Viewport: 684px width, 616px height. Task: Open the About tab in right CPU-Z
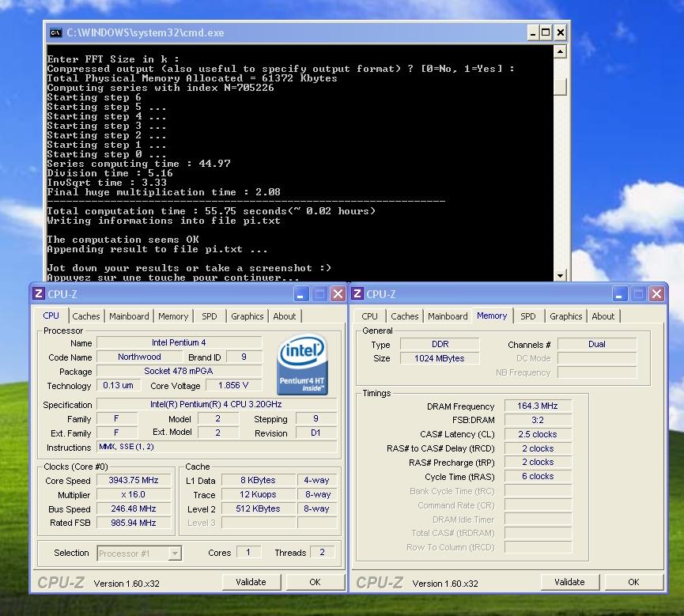click(x=603, y=316)
